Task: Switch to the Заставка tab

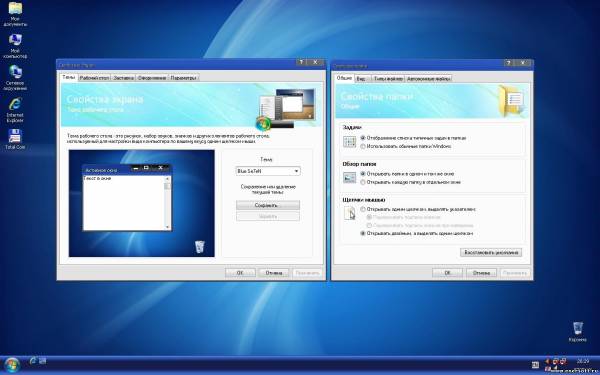Action: 124,78
